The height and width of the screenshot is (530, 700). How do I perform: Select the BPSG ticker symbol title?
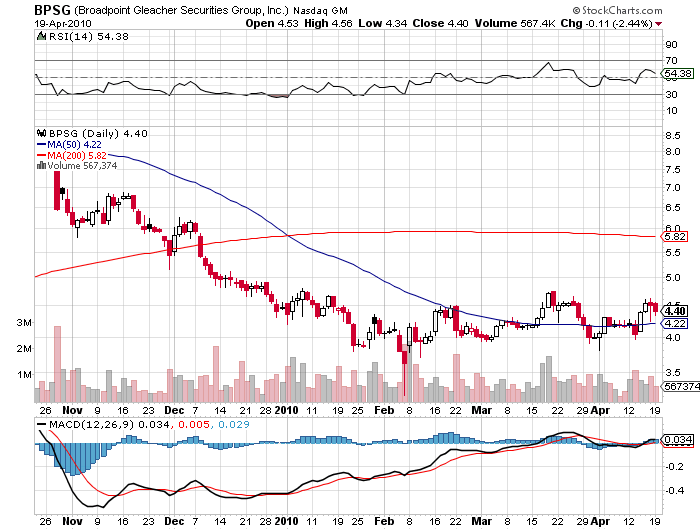[x=53, y=10]
